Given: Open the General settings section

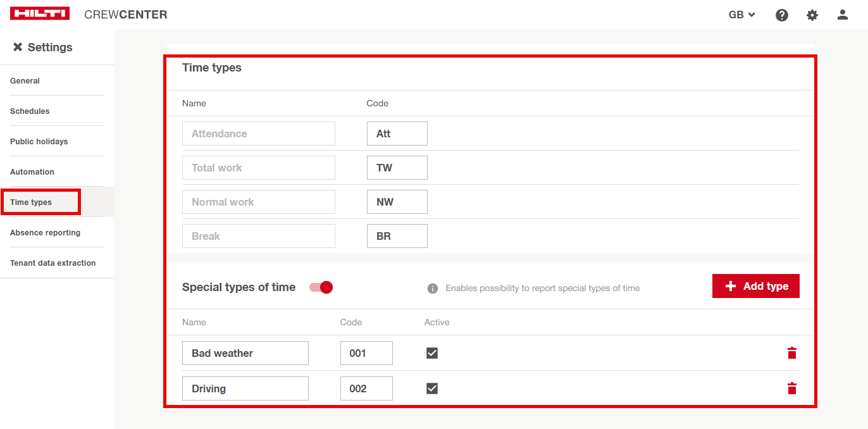Looking at the screenshot, I should (x=25, y=81).
